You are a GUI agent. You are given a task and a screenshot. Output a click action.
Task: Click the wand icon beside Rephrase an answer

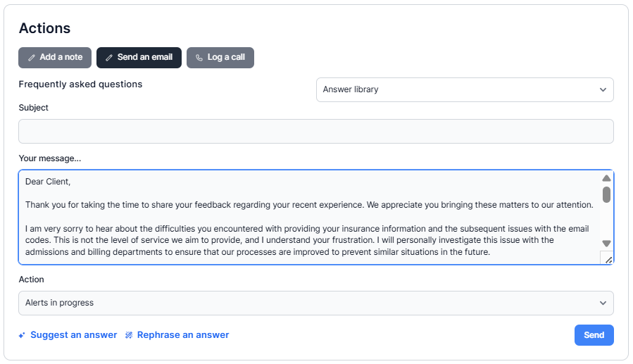tap(129, 335)
